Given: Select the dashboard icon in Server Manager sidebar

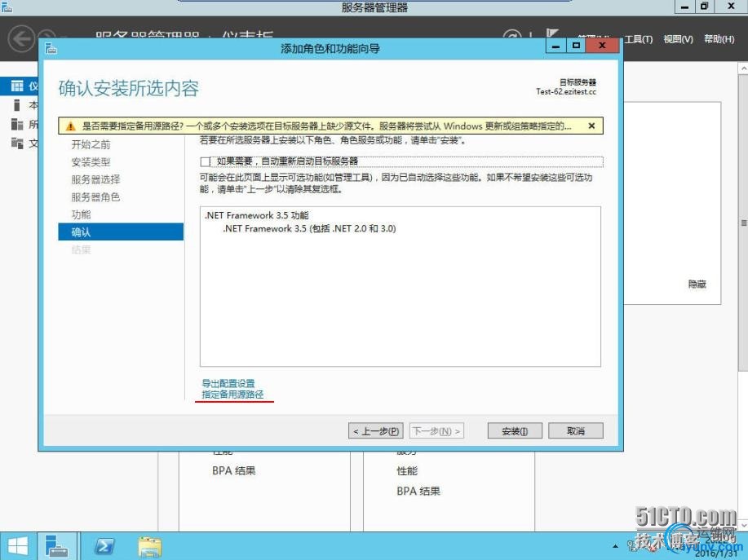Looking at the screenshot, I should 17,86.
